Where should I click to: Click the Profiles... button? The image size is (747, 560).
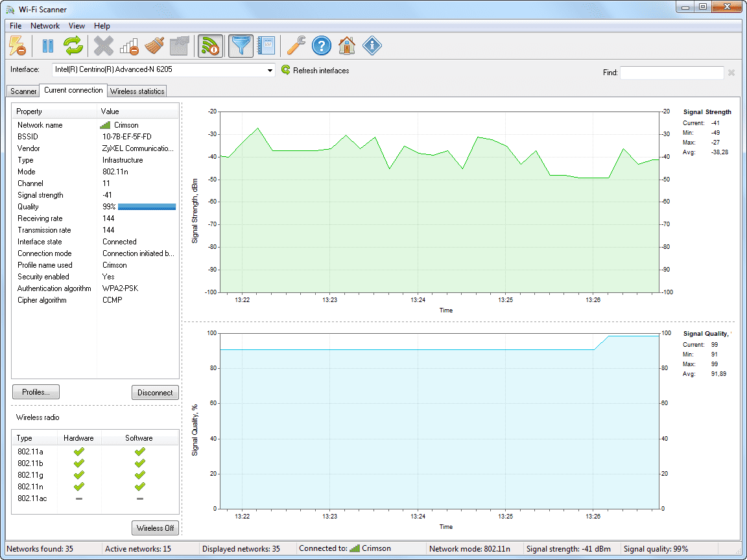36,392
